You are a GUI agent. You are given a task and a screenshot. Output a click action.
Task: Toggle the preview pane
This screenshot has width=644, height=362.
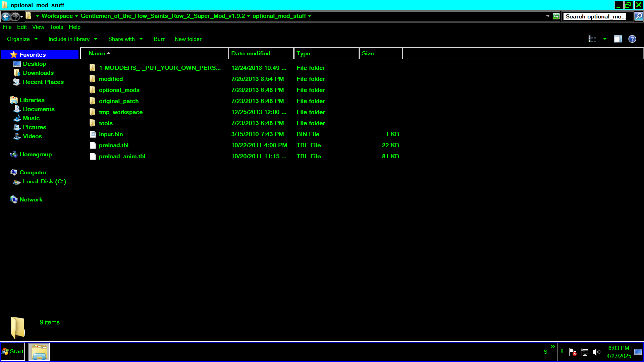tap(618, 39)
